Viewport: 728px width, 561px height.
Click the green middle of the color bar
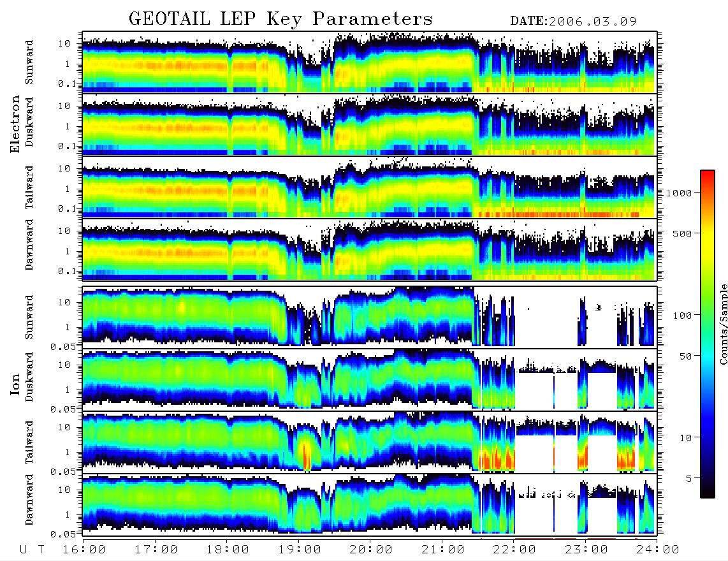(x=707, y=297)
